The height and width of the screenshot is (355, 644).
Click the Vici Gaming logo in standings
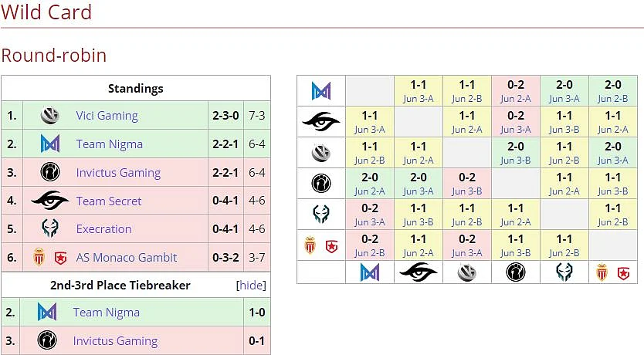coord(50,116)
